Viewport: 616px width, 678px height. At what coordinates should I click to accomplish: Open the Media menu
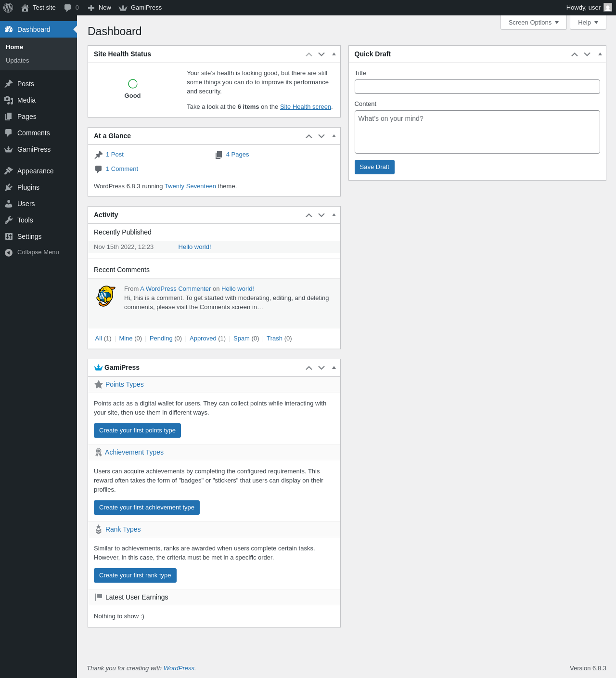[x=38, y=100]
